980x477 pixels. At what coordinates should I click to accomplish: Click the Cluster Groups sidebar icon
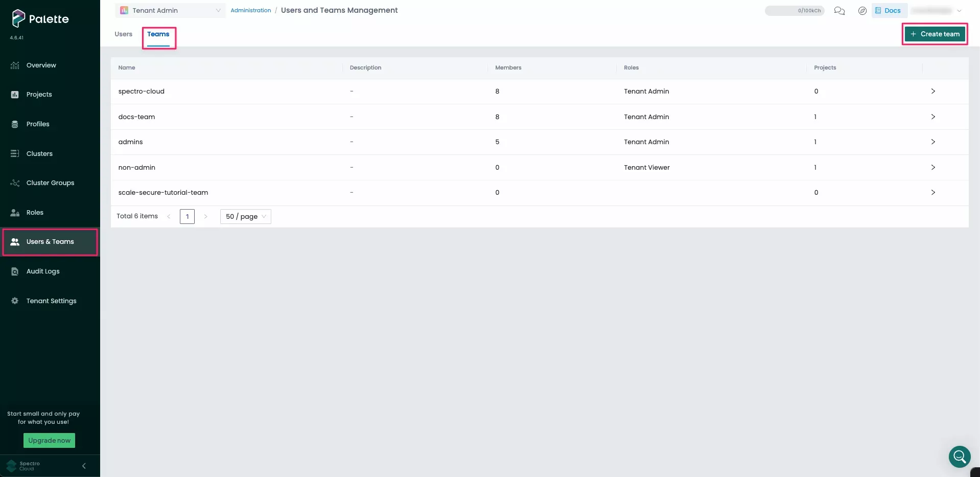point(15,183)
